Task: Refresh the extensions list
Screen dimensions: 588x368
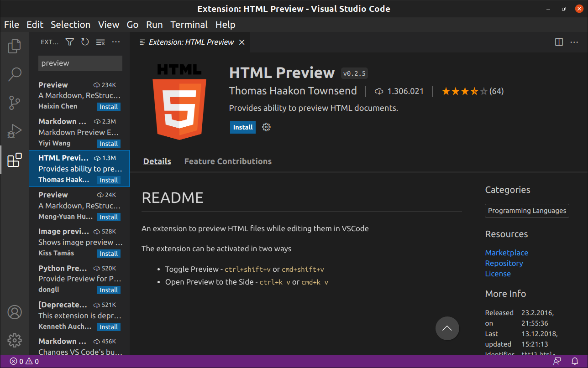Action: pos(85,42)
